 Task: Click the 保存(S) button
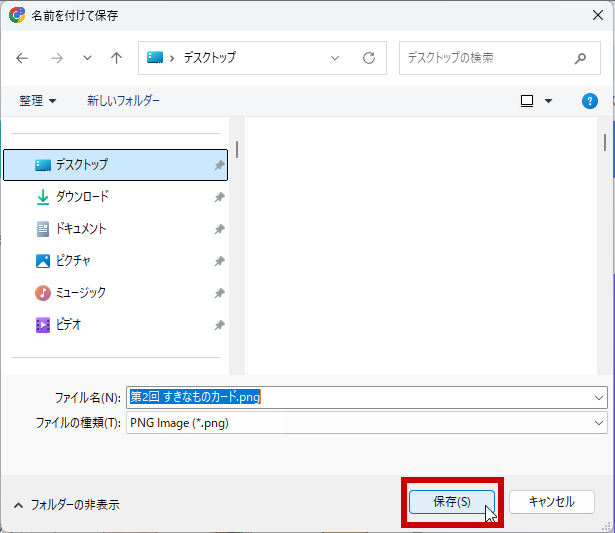[x=451, y=502]
